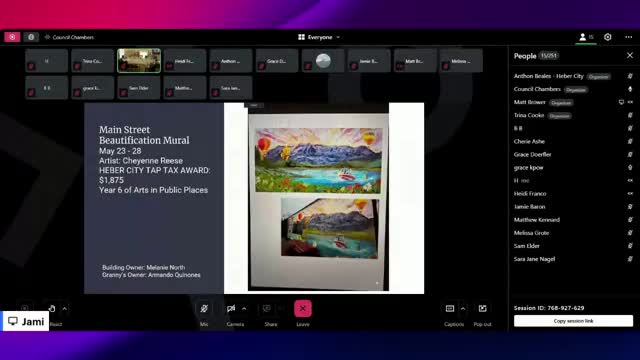This screenshot has width=640, height=360.
Task: Expand the Captions options chevron
Action: tap(463, 309)
